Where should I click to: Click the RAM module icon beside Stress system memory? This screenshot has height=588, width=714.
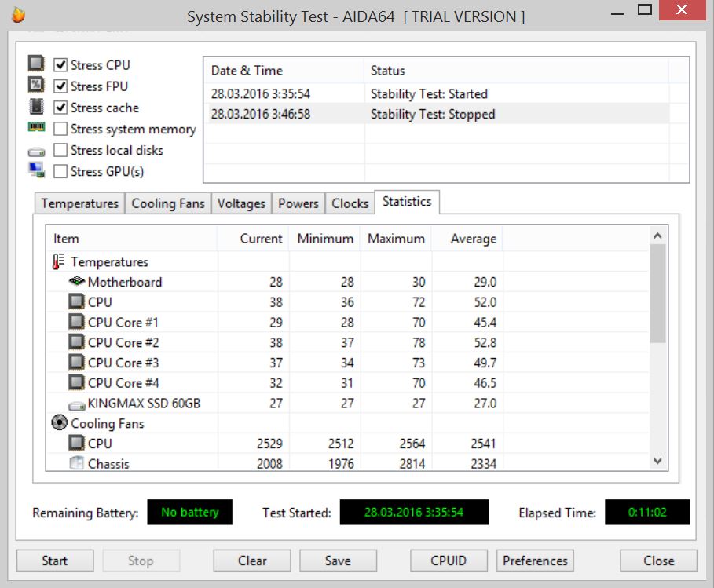coord(36,126)
